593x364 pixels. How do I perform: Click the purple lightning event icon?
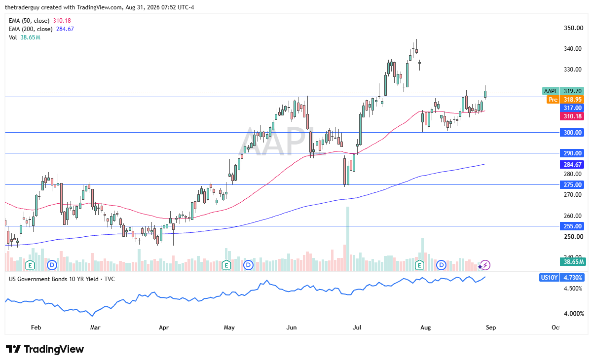point(485,265)
